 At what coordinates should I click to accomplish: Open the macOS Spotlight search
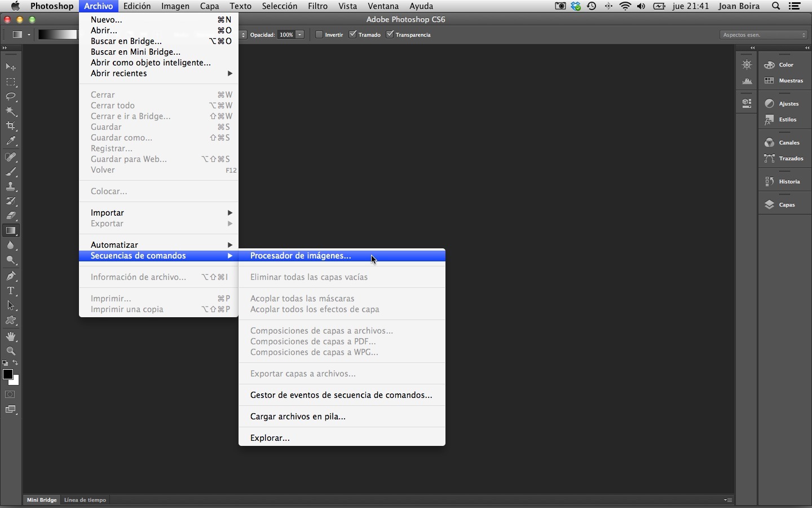click(x=776, y=6)
